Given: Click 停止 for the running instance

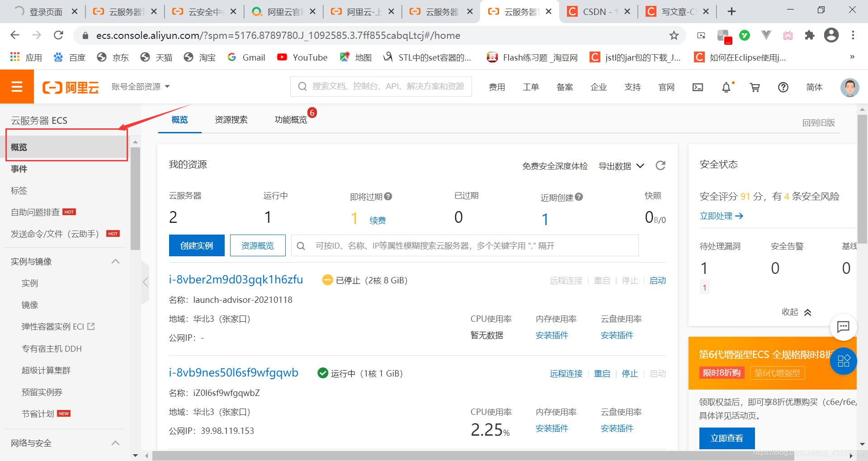Looking at the screenshot, I should coord(630,374).
